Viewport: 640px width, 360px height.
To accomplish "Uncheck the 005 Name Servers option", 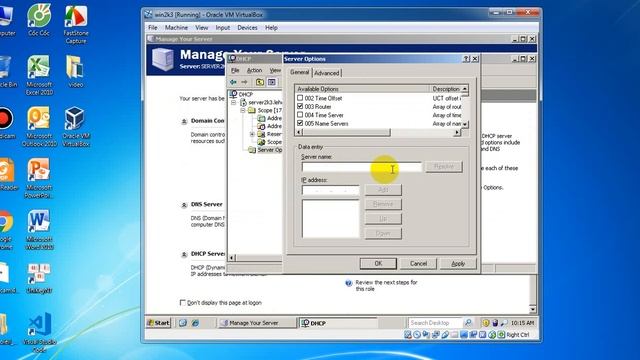I will [x=300, y=123].
